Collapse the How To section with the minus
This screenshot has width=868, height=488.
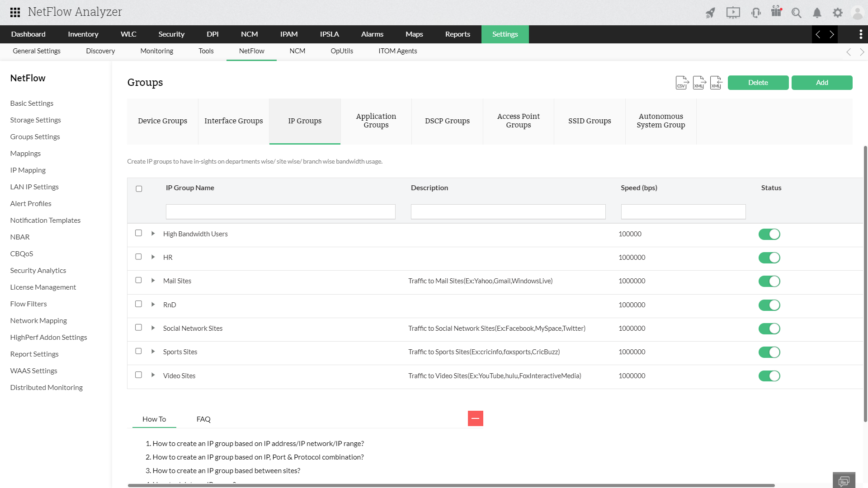pos(476,418)
